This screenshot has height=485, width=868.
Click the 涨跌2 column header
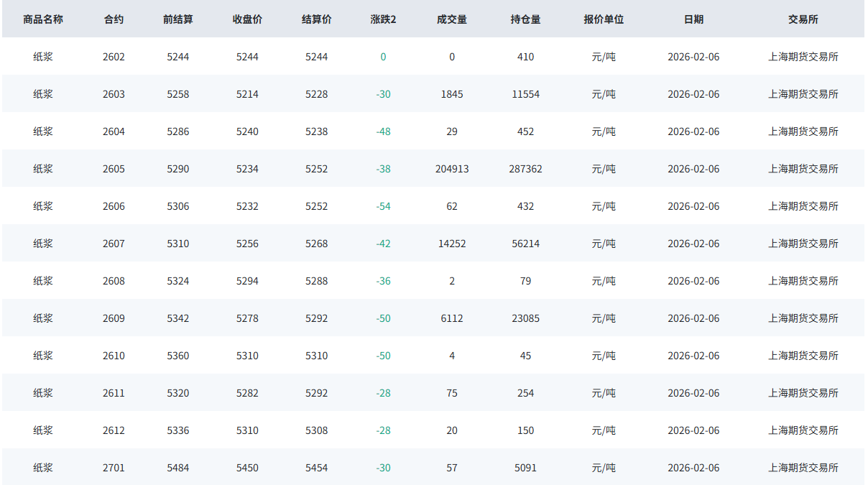pyautogui.click(x=383, y=19)
